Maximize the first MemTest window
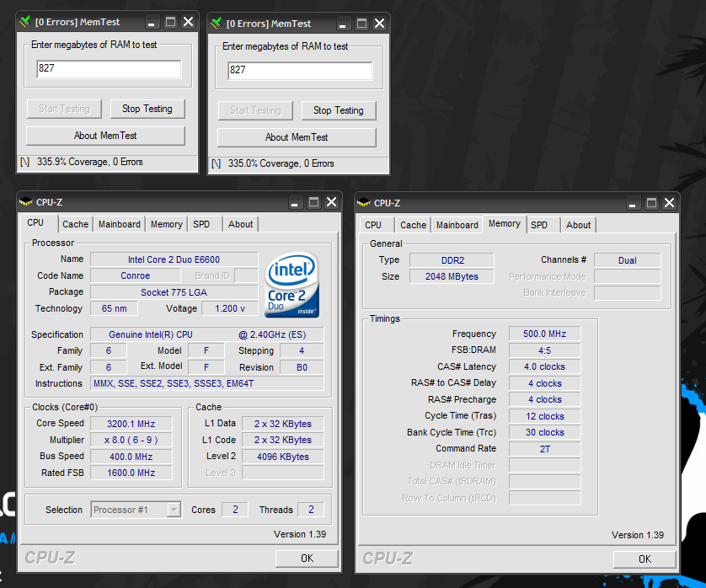Image resolution: width=706 pixels, height=588 pixels. 170,22
